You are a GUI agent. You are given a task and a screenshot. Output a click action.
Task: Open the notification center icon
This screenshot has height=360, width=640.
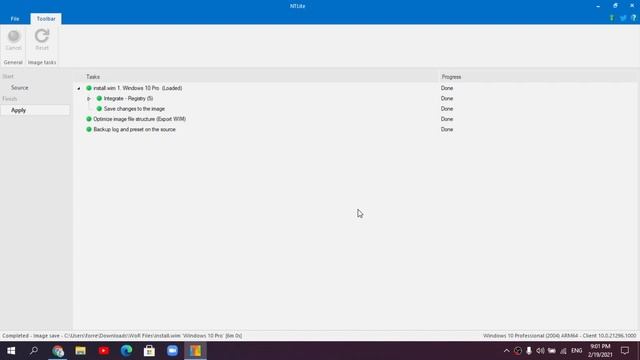click(625, 351)
